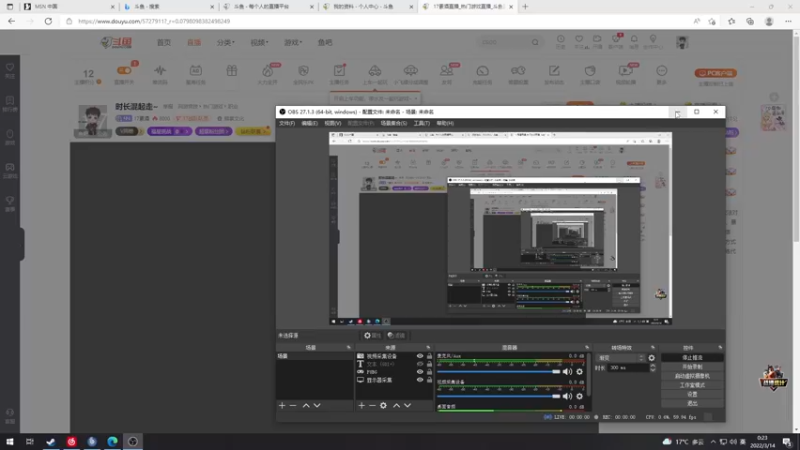
Task: Open the 渐变 transition dropdown
Action: pyautogui.click(x=621, y=358)
